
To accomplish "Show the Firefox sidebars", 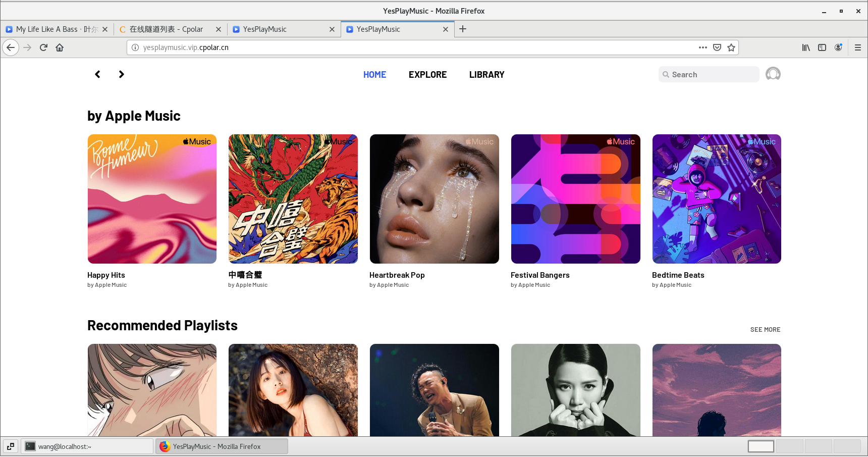I will click(x=822, y=47).
